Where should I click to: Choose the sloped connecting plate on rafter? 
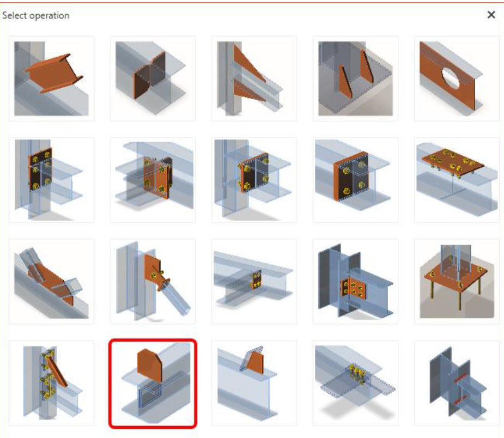click(51, 282)
